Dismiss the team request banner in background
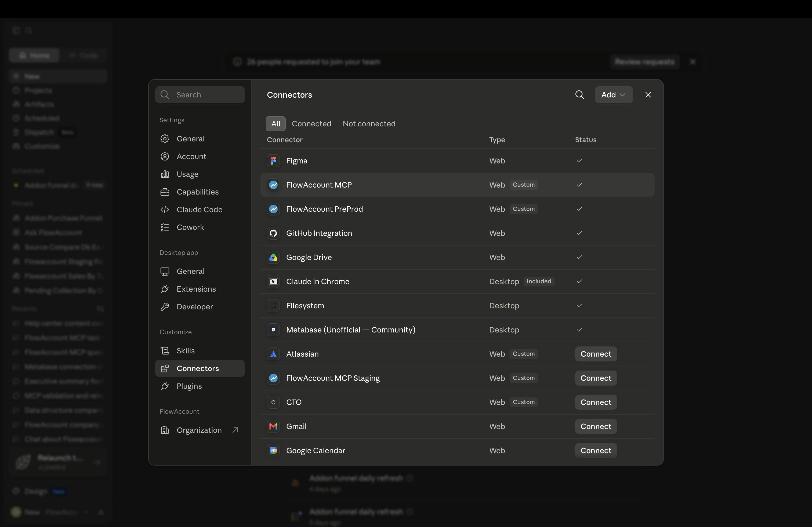 click(692, 62)
